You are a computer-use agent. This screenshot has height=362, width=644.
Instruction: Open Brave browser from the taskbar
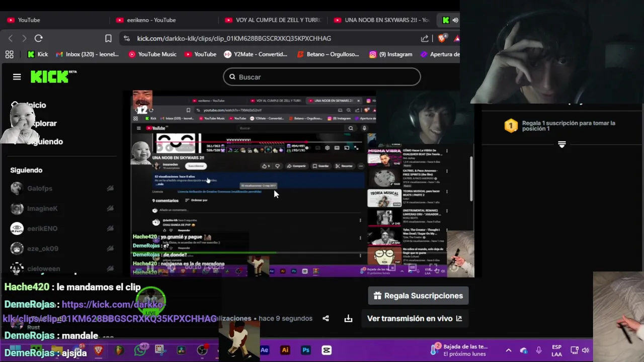click(x=99, y=350)
